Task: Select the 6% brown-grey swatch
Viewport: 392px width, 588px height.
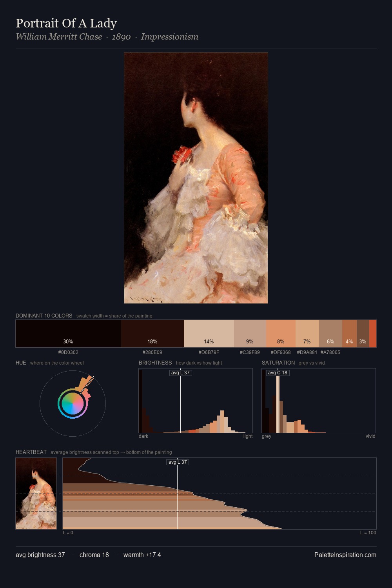Action: (x=330, y=334)
